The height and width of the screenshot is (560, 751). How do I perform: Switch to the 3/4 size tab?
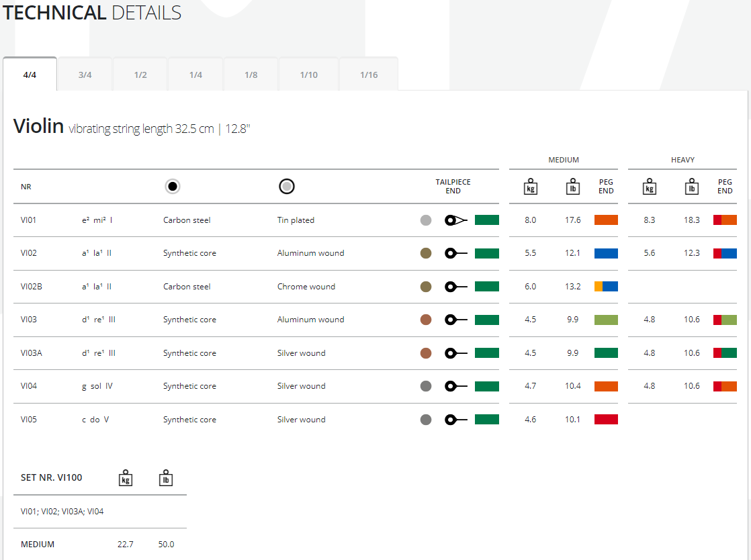(85, 75)
